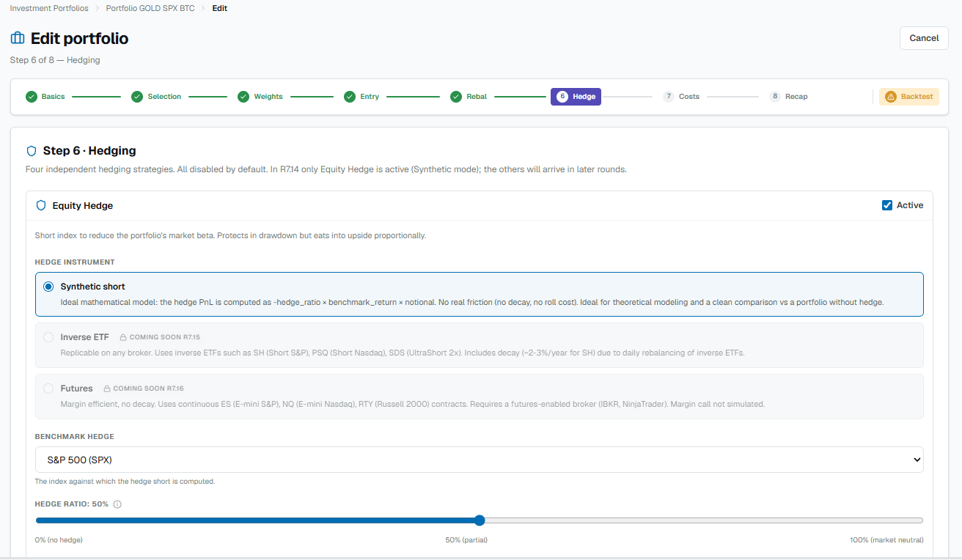Viewport: 962px width, 560px height.
Task: Click the lock icon beside Futures option
Action: pos(107,388)
